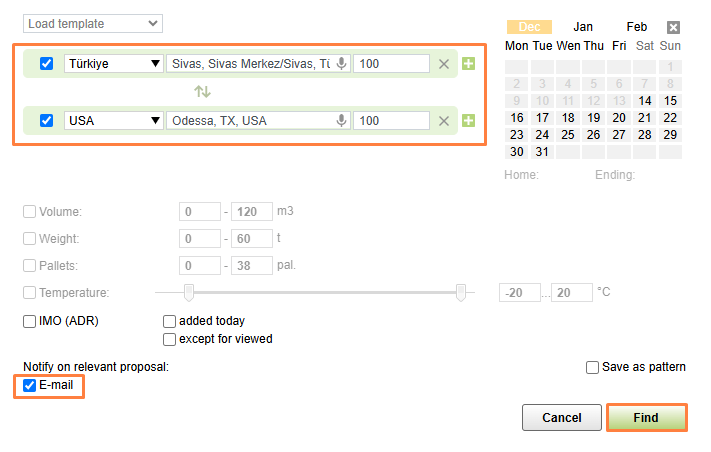The image size is (711, 452).
Task: Uncheck the E-mail notification checkbox
Action: 30,385
